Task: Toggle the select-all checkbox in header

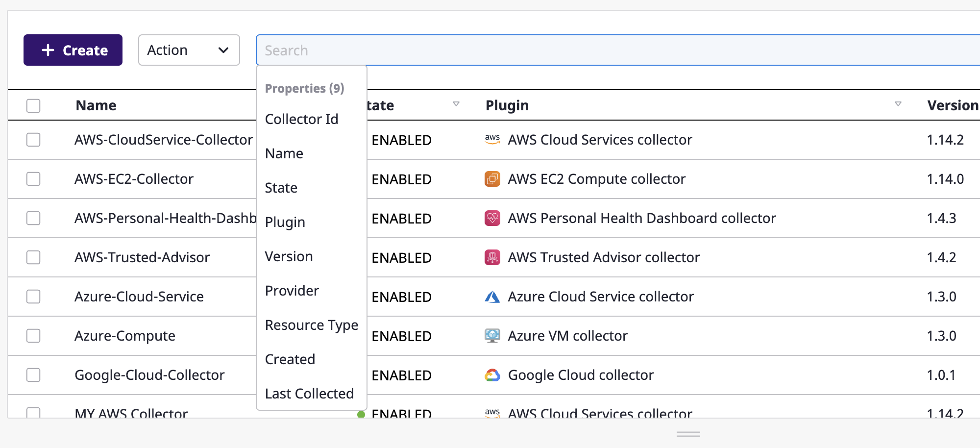Action: click(x=33, y=105)
